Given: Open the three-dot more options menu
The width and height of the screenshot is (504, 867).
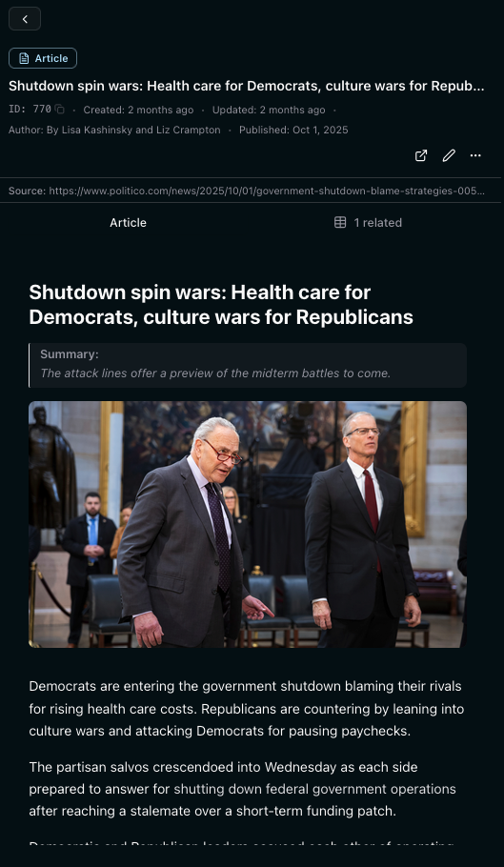Looking at the screenshot, I should 475,156.
